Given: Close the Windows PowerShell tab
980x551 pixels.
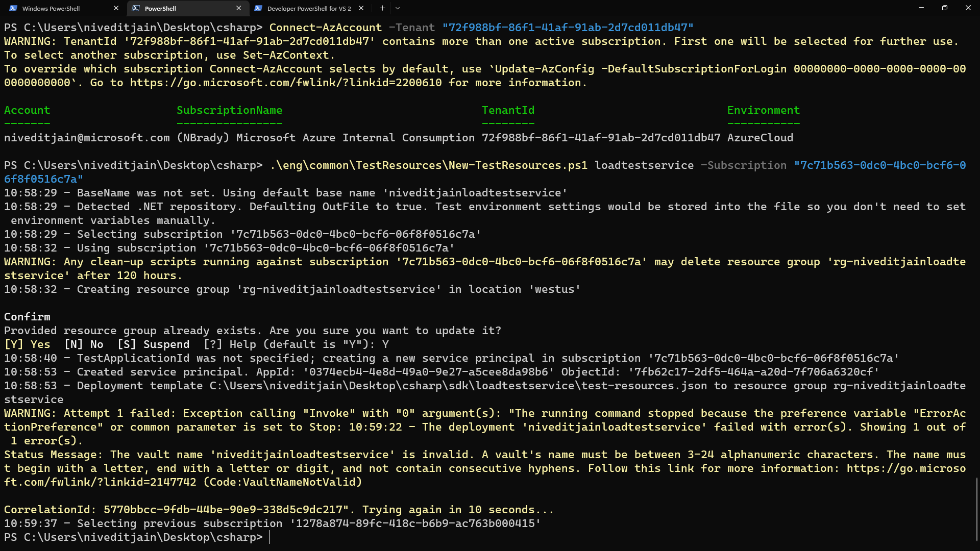Looking at the screenshot, I should click(116, 8).
